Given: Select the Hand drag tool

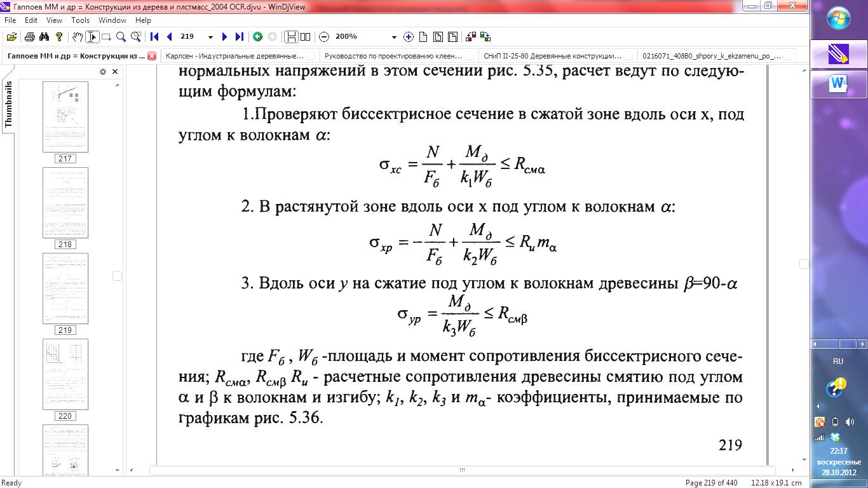Looking at the screenshot, I should pos(78,37).
